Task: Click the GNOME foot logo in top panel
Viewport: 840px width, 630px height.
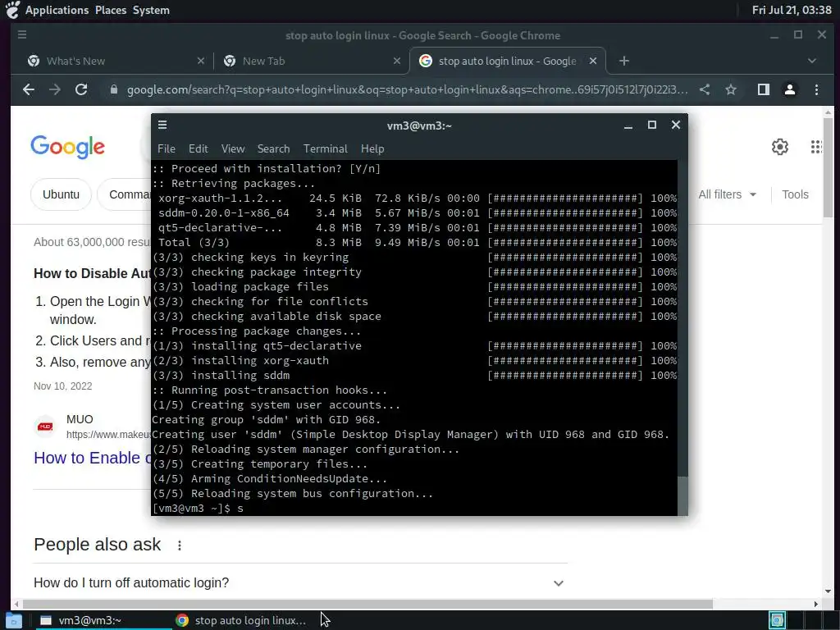Action: (x=12, y=10)
